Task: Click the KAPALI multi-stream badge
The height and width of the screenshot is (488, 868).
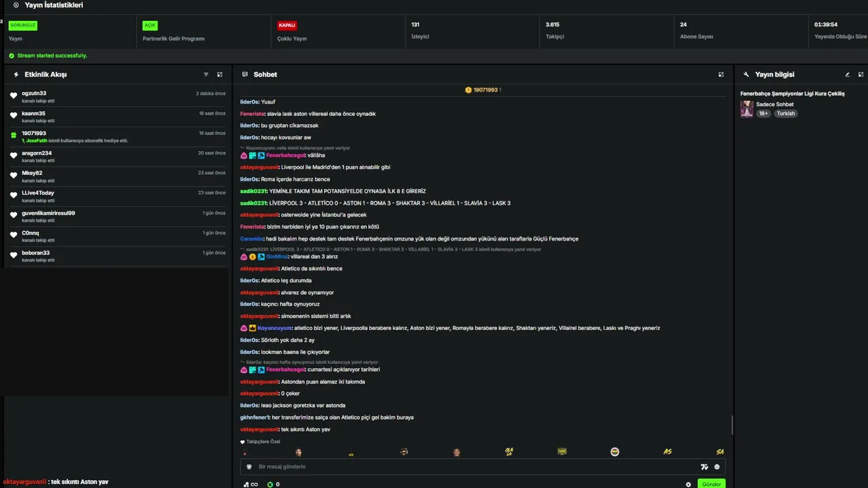Action: [x=287, y=25]
